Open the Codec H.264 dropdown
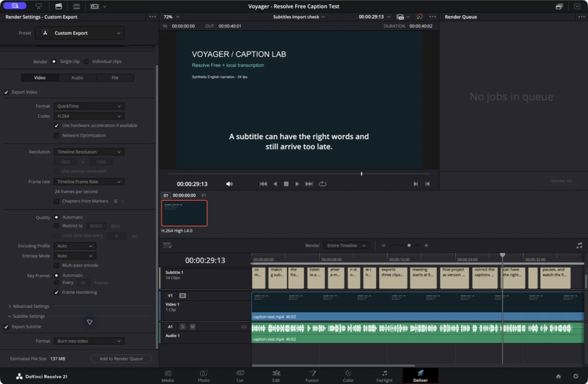 (89, 116)
